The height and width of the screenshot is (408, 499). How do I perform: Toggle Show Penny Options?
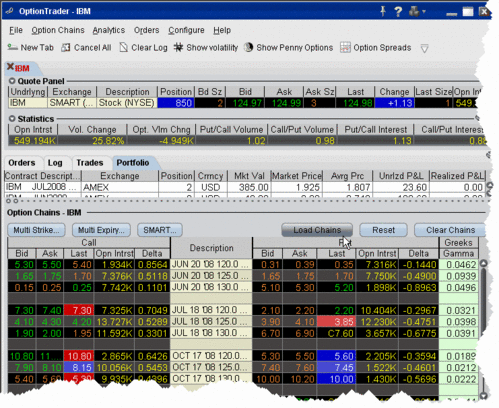288,48
